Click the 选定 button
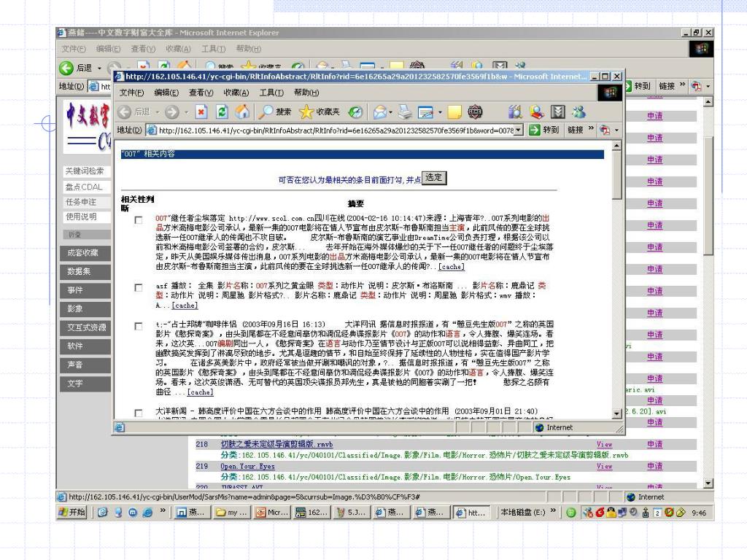 [x=434, y=178]
